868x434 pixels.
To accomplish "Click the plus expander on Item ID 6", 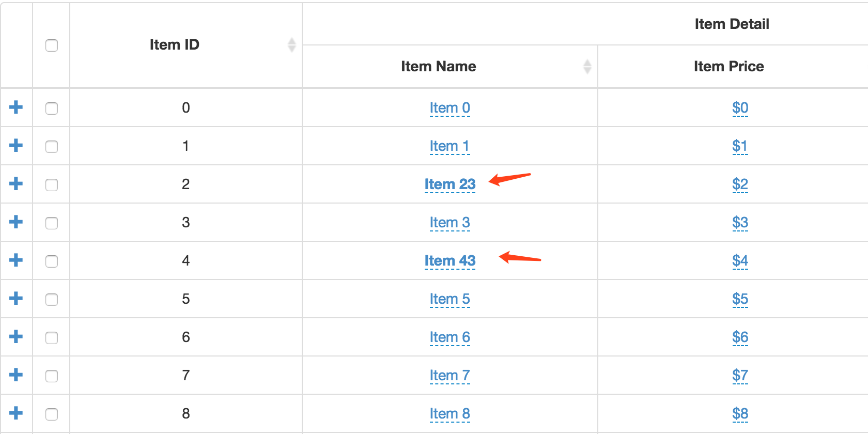I will (x=16, y=337).
